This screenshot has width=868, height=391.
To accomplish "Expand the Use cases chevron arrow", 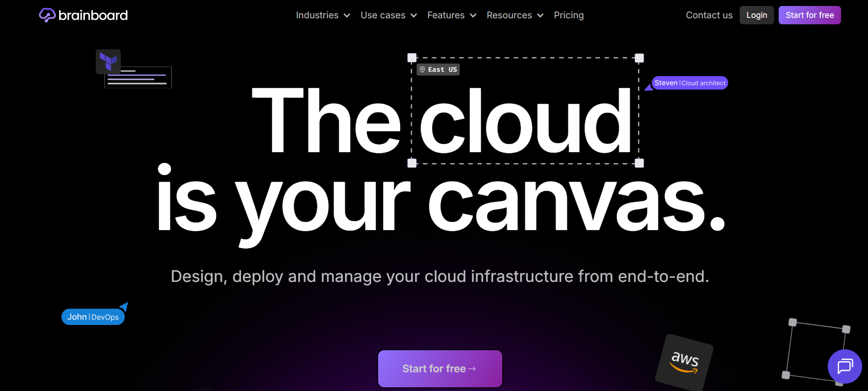I will point(414,16).
